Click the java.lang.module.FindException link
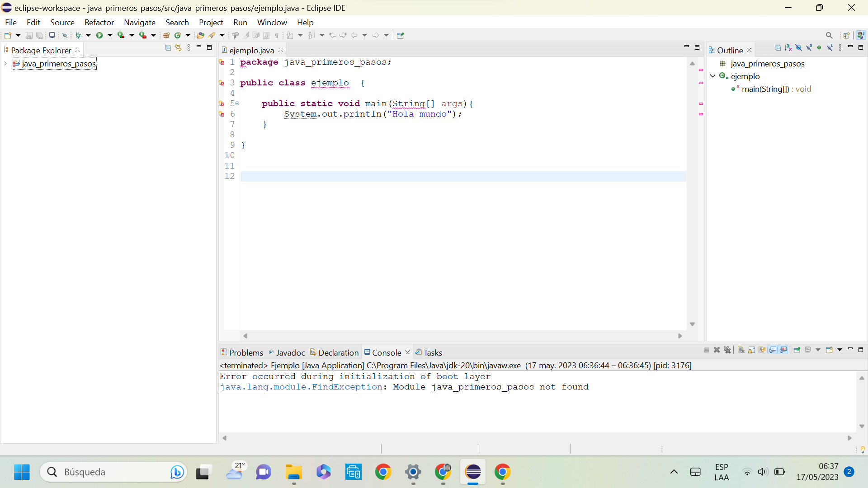The height and width of the screenshot is (488, 868). pyautogui.click(x=301, y=387)
